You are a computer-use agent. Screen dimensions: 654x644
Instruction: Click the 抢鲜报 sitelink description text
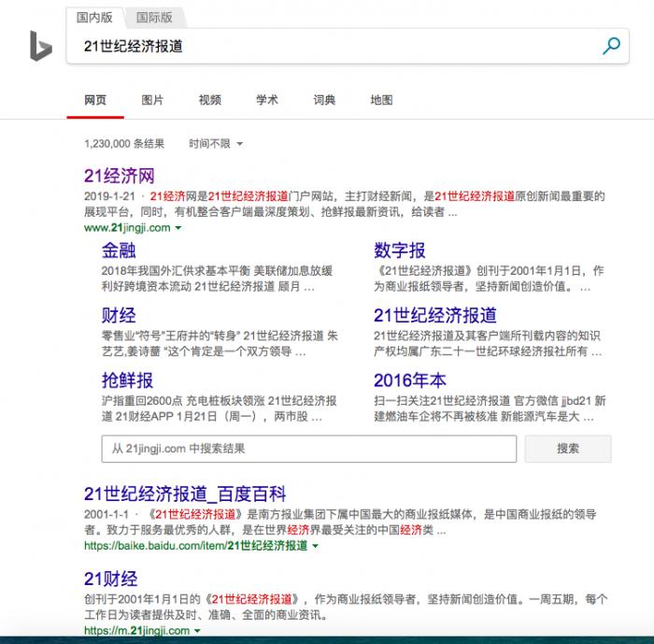click(x=220, y=408)
